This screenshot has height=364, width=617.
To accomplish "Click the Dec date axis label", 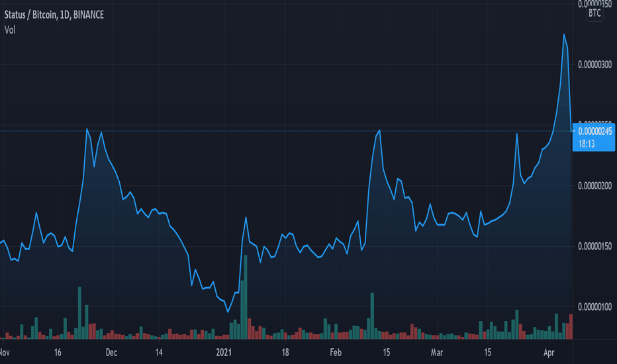I will pos(111,352).
